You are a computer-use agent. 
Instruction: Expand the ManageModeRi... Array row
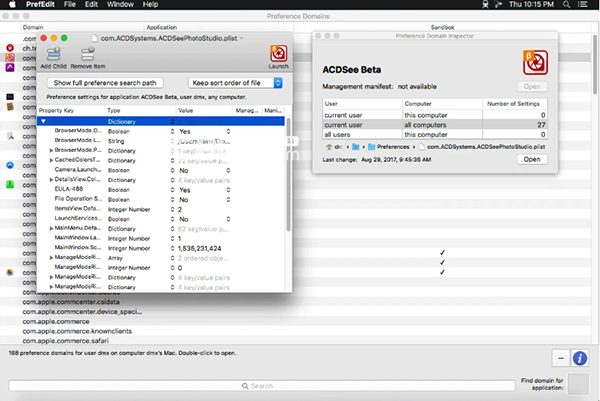pyautogui.click(x=51, y=258)
